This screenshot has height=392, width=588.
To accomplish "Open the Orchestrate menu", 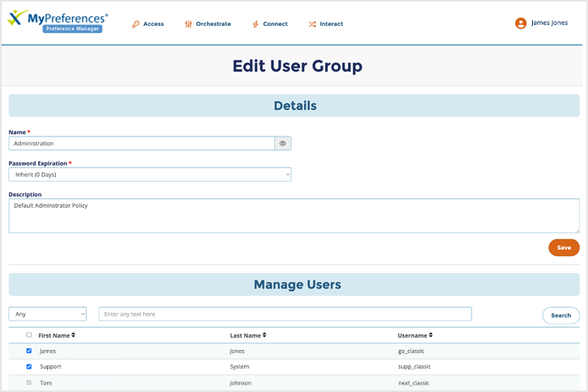I will coord(213,24).
